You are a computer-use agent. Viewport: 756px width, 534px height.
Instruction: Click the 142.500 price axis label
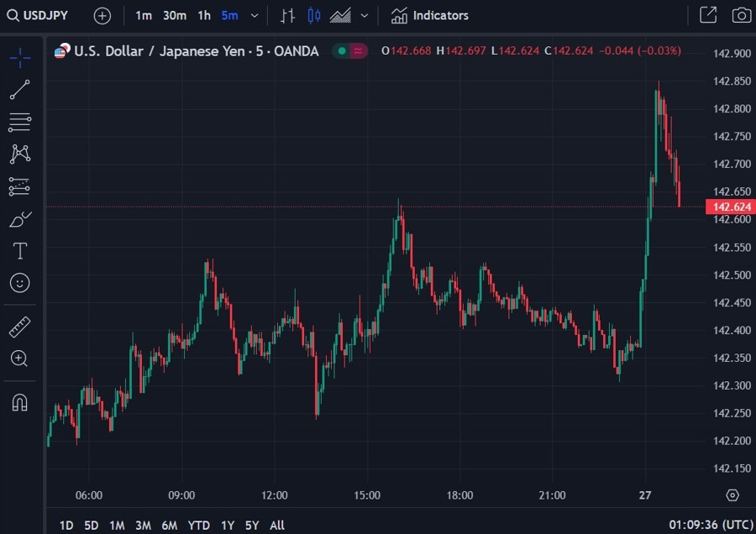click(732, 275)
